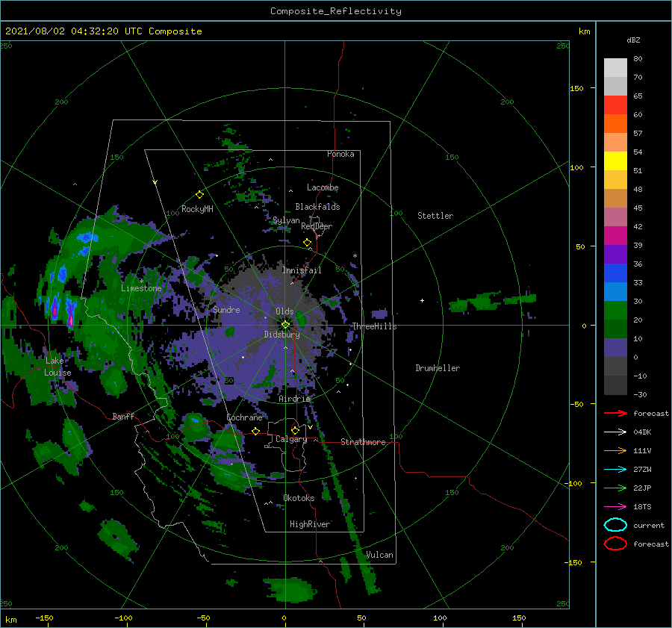Image resolution: width=672 pixels, height=628 pixels.
Task: Click the green echo blob at bottom center
Action: point(291,589)
